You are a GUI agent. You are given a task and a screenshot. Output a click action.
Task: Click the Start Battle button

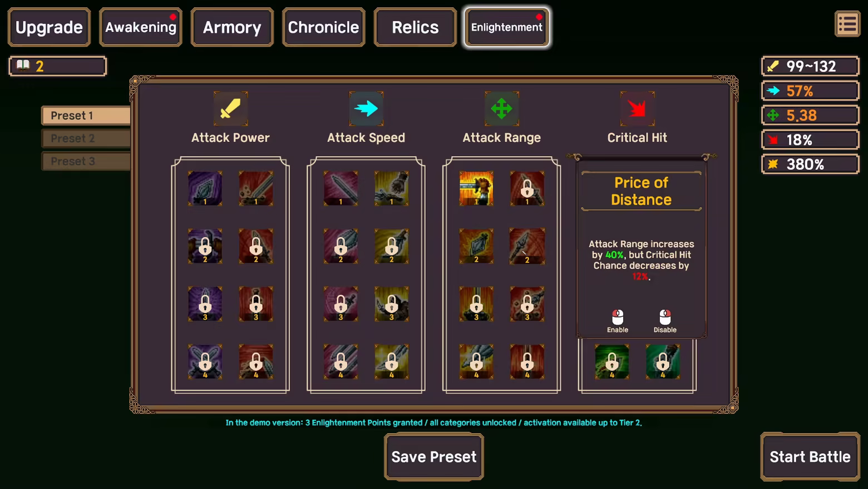tap(810, 457)
